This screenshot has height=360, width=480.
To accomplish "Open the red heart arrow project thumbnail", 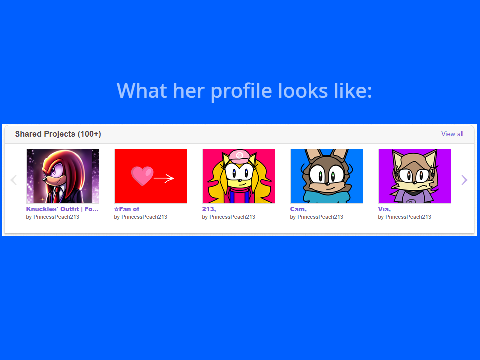I will 151,176.
